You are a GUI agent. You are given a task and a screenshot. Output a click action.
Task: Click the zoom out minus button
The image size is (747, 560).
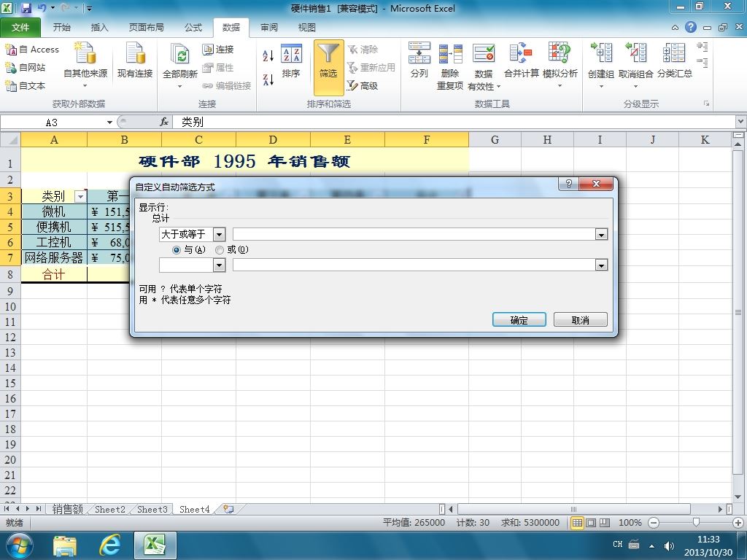[x=654, y=522]
